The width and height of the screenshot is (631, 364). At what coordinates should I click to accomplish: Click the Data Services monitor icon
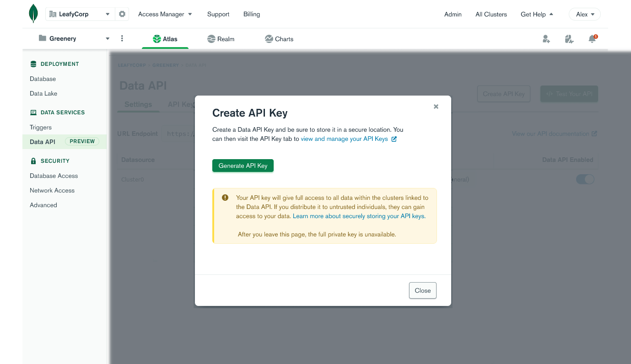33,112
